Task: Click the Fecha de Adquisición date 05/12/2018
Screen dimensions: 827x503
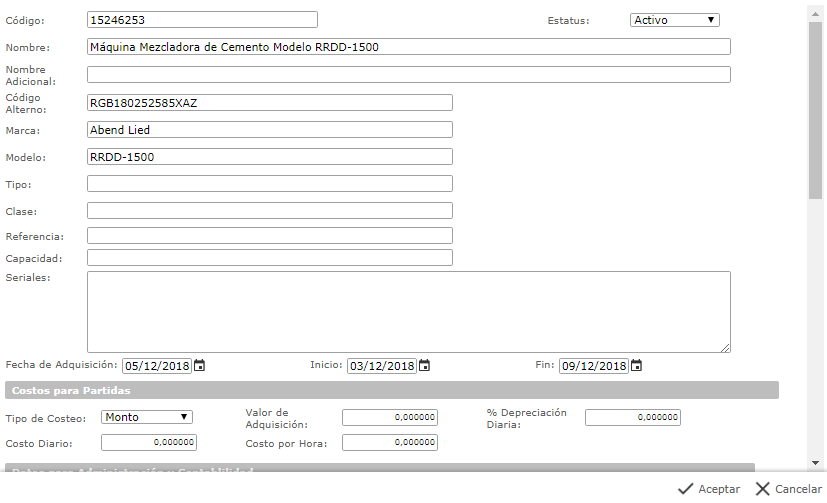Action: click(x=157, y=366)
